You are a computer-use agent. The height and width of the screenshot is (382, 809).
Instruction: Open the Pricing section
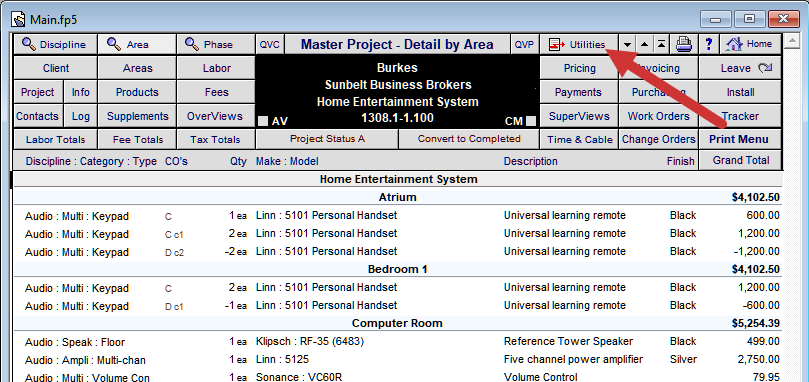point(579,68)
